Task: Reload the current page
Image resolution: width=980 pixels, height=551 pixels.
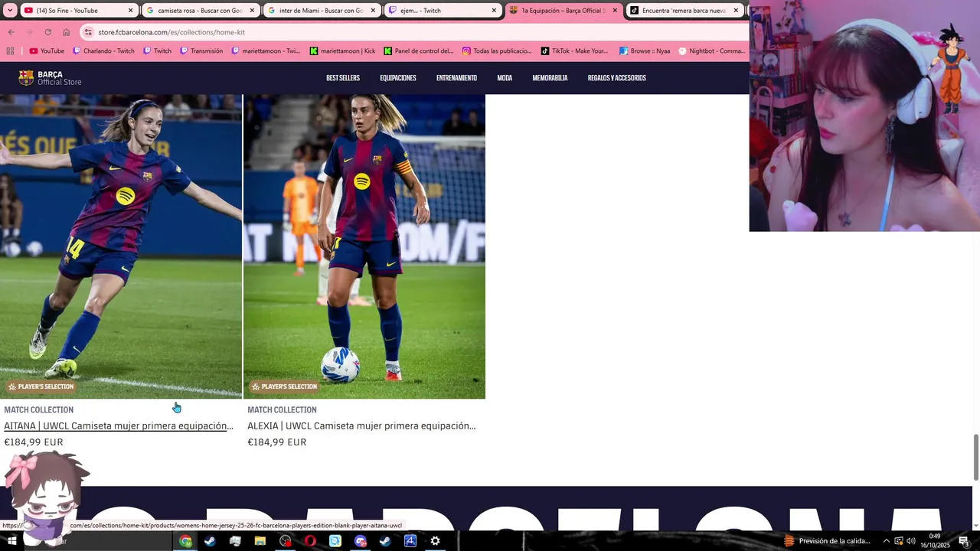Action: pos(47,32)
